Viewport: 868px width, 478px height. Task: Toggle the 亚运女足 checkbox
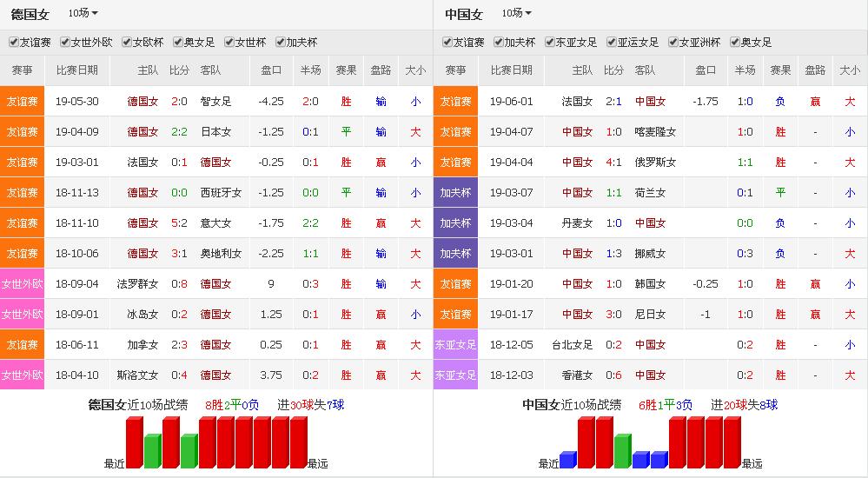612,43
